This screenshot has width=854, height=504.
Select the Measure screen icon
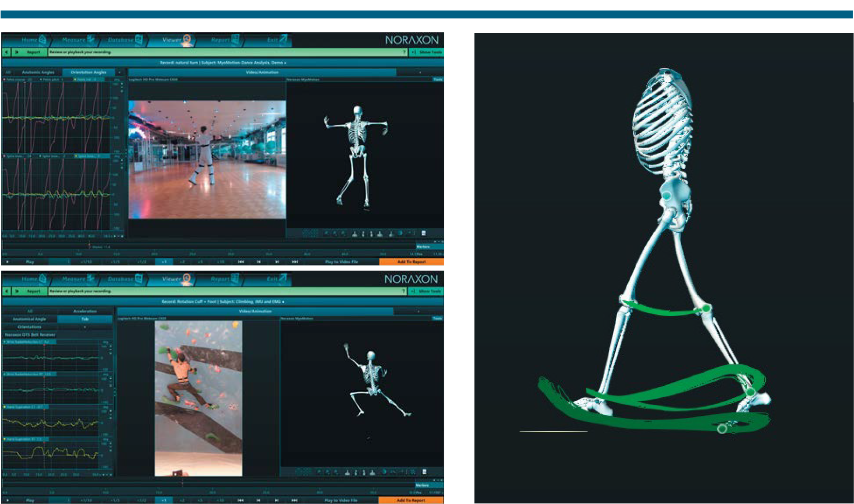point(89,40)
